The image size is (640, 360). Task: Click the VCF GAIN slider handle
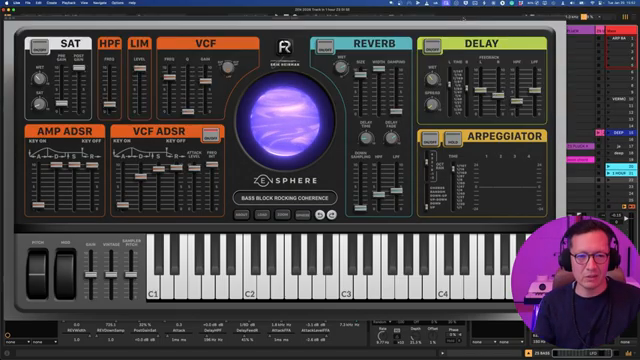pyautogui.click(x=206, y=81)
